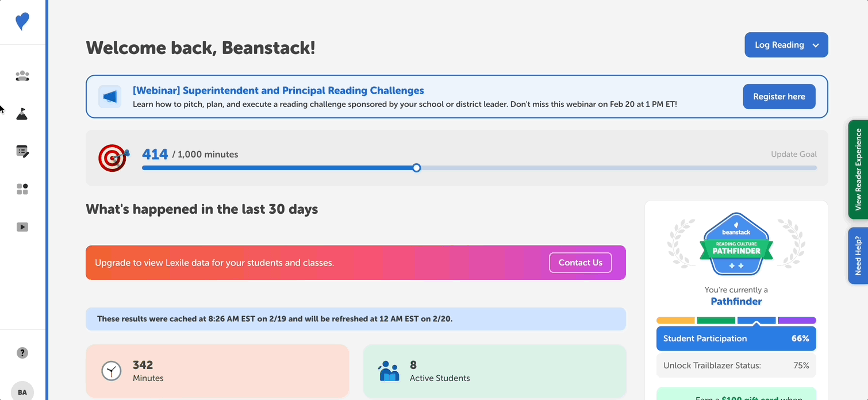Click the webinar megaphone icon
The image size is (868, 400).
pyautogui.click(x=110, y=96)
